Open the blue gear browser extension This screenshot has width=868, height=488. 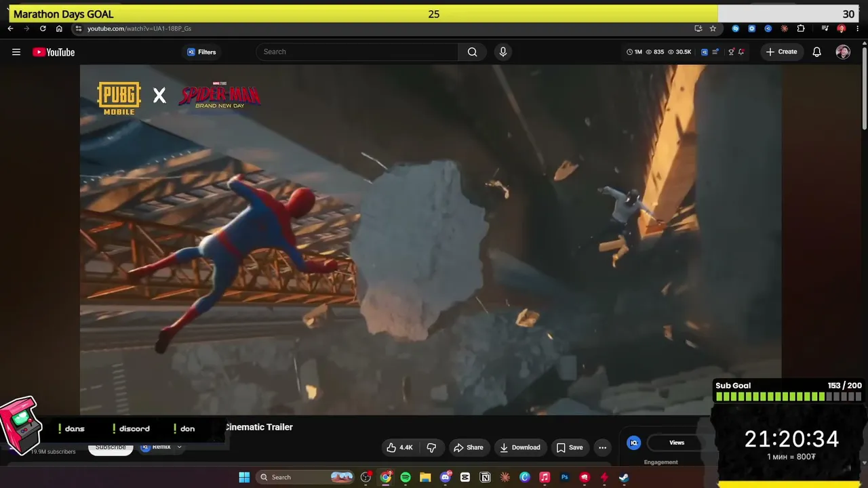pyautogui.click(x=752, y=28)
